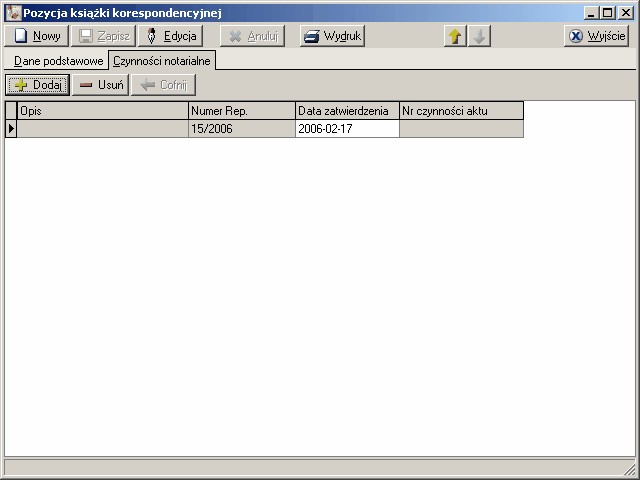Click the yellow up arrow button

coord(455,36)
